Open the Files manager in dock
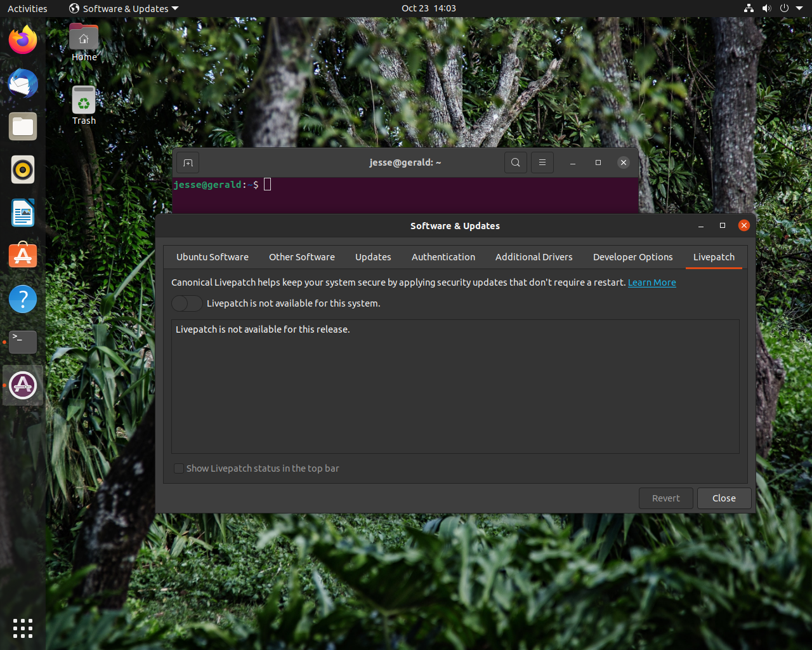The image size is (812, 650). (23, 126)
